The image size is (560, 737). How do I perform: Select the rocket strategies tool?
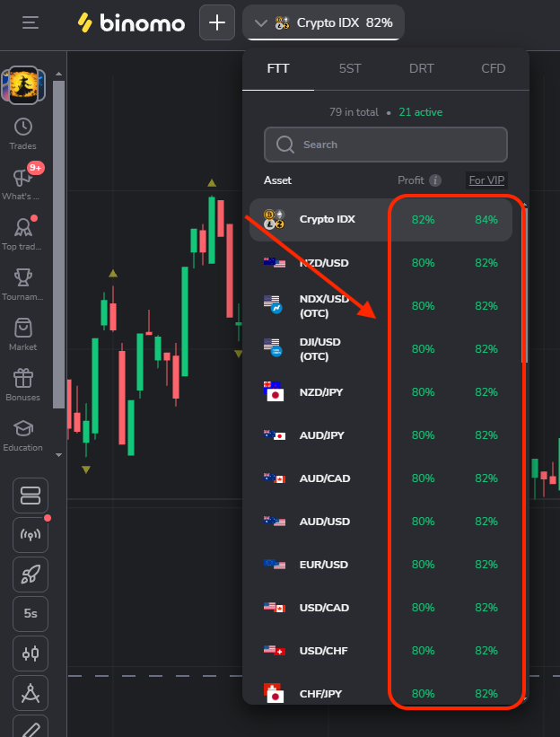click(30, 575)
